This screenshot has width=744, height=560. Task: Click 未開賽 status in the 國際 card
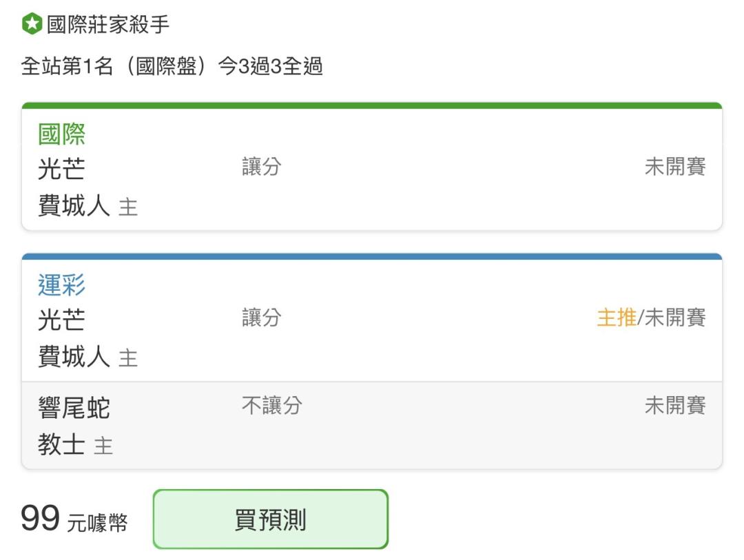coord(674,167)
